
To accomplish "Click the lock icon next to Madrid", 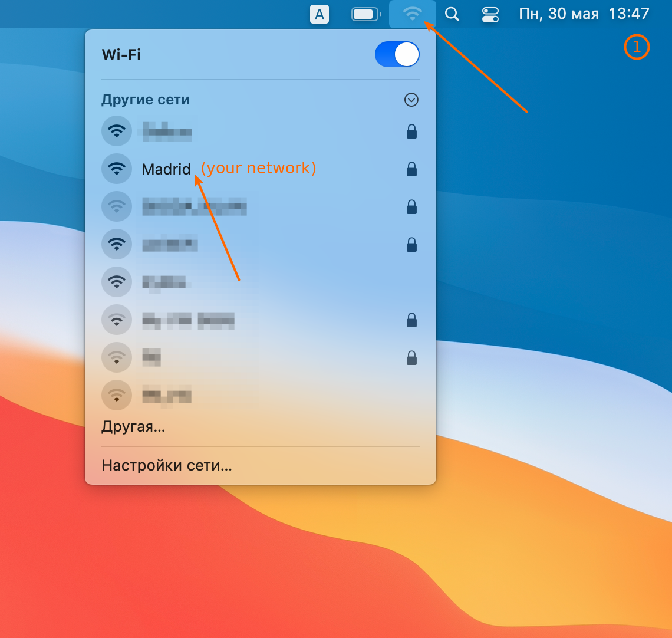I will point(411,169).
